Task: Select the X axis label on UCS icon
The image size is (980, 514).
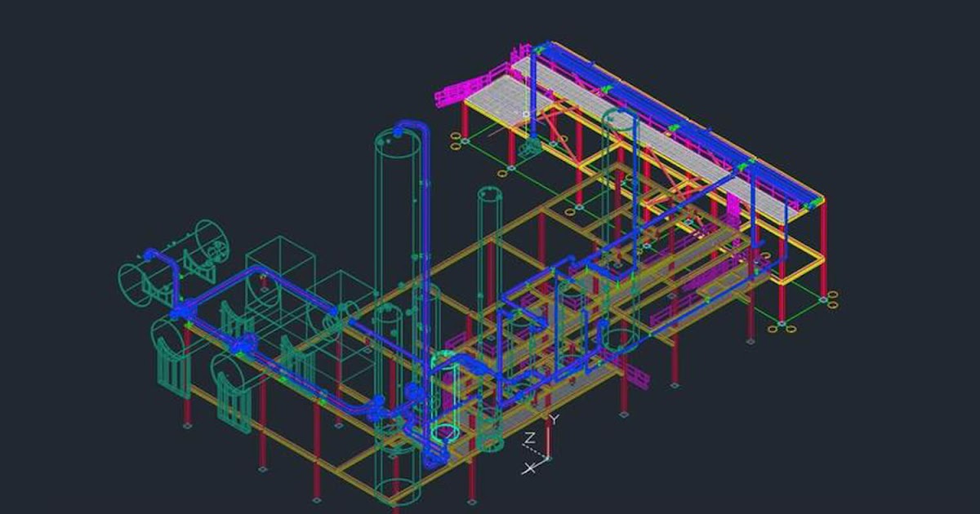Action: point(529,468)
